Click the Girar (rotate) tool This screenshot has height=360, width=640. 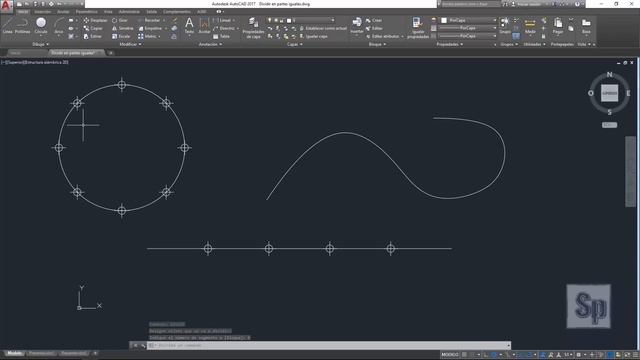pyautogui.click(x=120, y=20)
